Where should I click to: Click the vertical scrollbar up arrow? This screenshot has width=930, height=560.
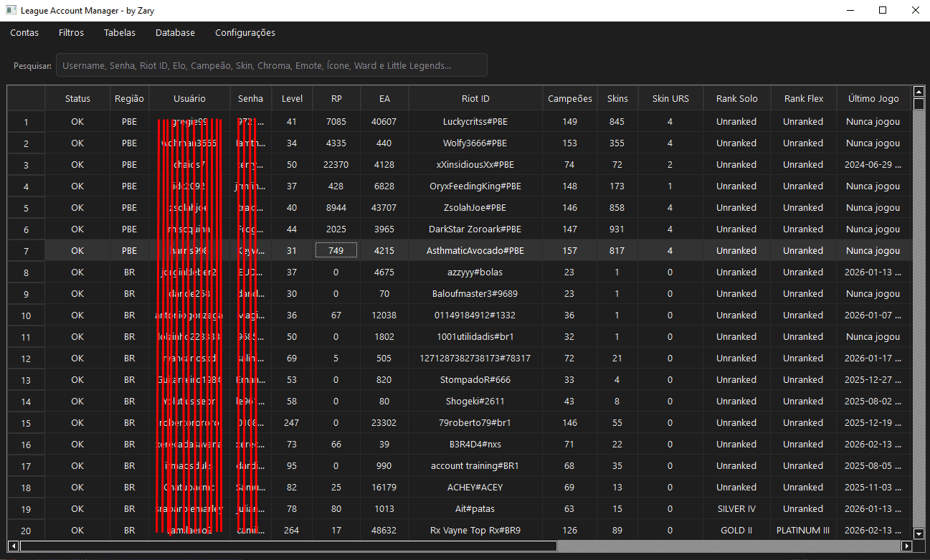pyautogui.click(x=919, y=92)
